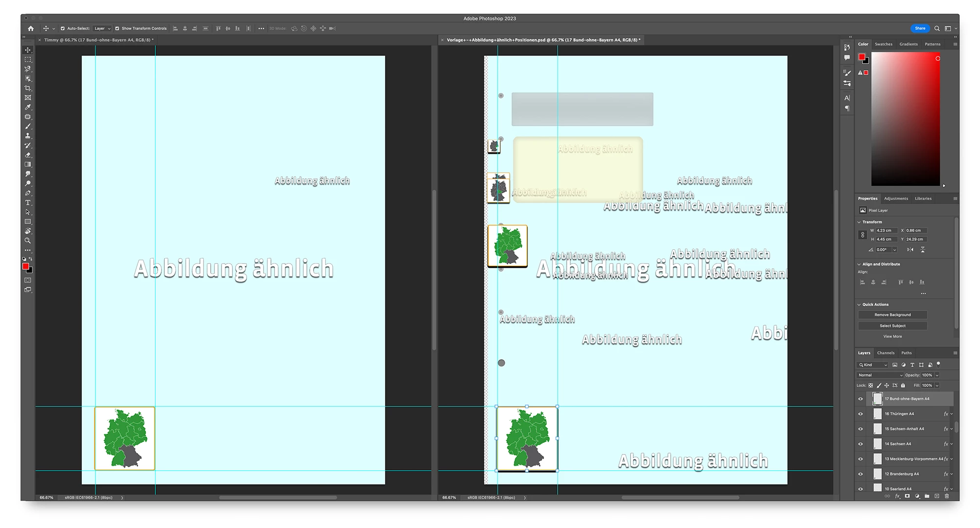Open the Comments panel icon
This screenshot has height=528, width=980.
click(x=847, y=58)
